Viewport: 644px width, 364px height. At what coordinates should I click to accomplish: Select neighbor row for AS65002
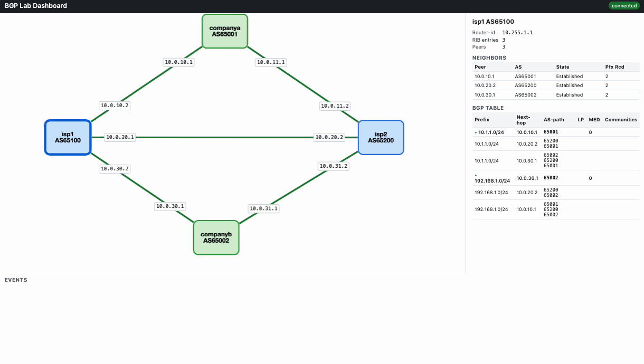click(x=556, y=95)
